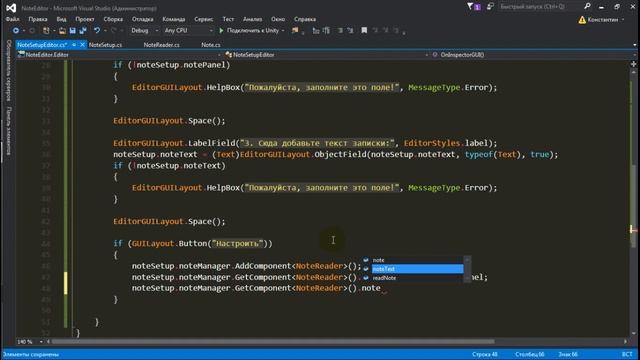This screenshot has height=360, width=640.
Task: Pin the NoteSetupEditor.cs tab
Action: 74,45
